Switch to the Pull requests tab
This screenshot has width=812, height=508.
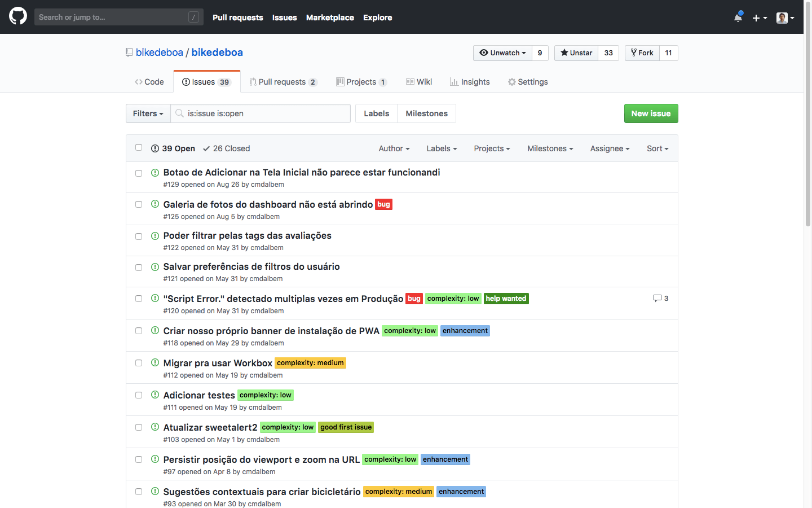click(283, 82)
